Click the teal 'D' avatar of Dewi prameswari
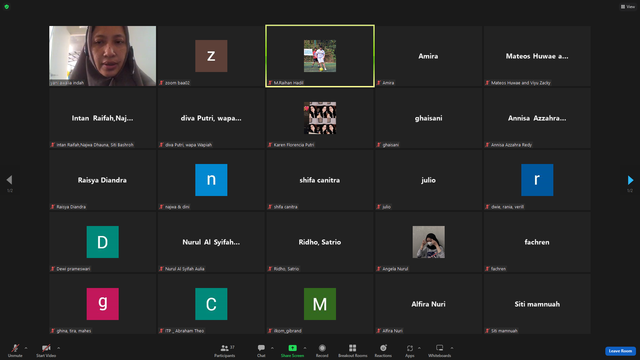Screen dimensions: 640x360 pos(102,242)
